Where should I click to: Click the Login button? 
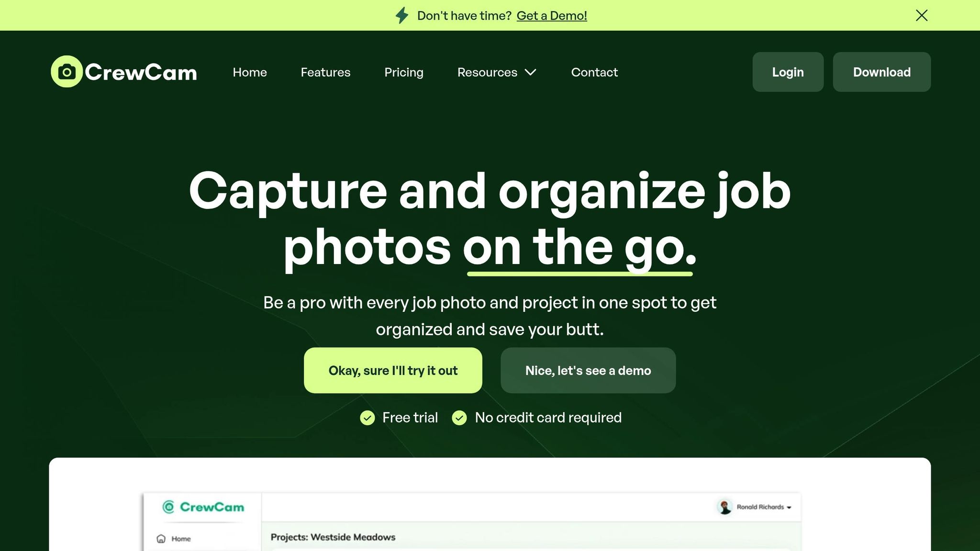coord(788,72)
